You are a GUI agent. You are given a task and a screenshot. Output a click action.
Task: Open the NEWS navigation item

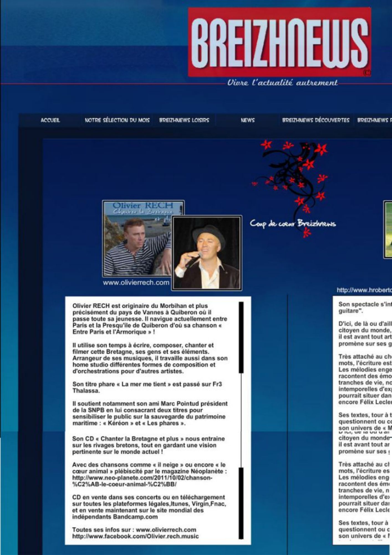248,120
